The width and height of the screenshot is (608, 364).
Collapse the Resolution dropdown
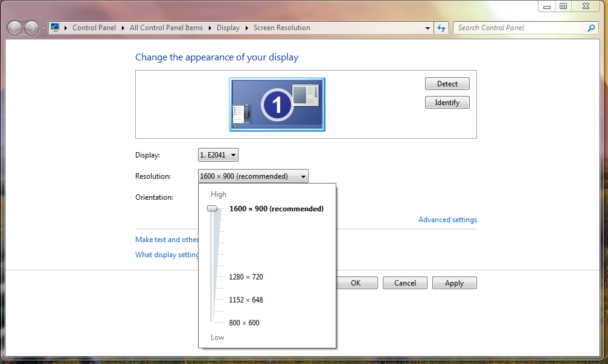[x=253, y=176]
